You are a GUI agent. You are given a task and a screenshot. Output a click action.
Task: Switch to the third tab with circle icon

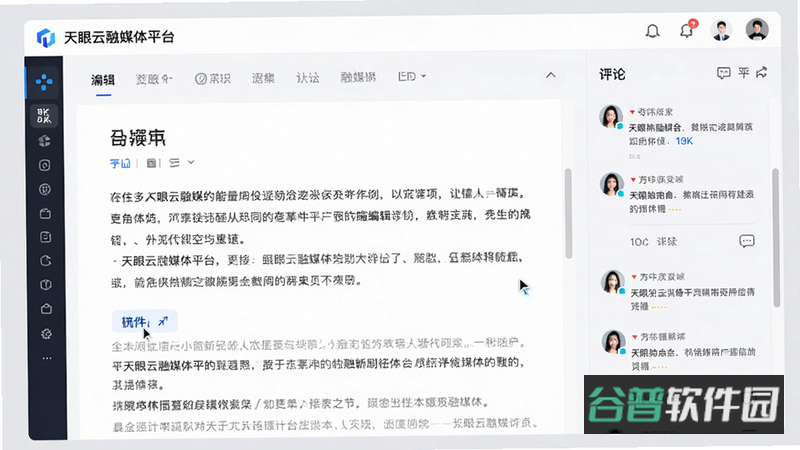coord(213,79)
